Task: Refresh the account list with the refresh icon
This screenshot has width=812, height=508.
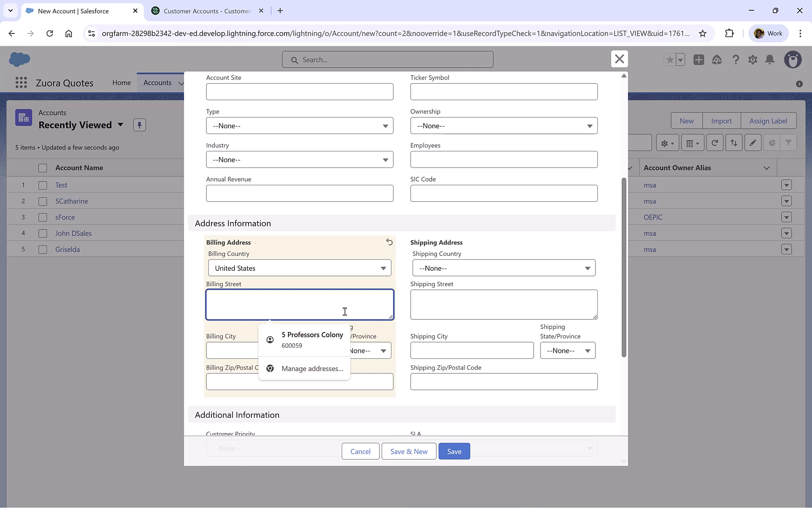Action: 715,142
